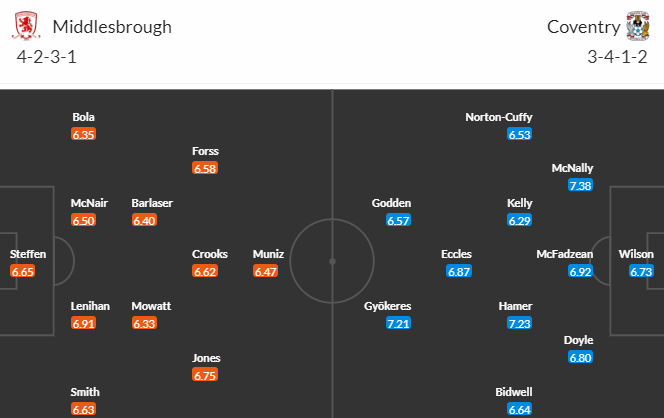
Task: Click the Coventry club crest icon
Action: click(638, 26)
